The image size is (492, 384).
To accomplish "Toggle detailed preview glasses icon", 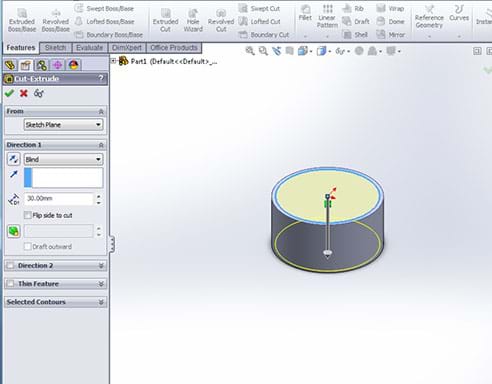I will pyautogui.click(x=39, y=93).
